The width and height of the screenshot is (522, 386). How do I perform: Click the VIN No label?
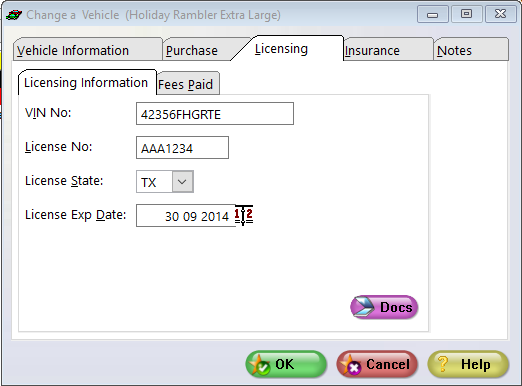coord(48,113)
